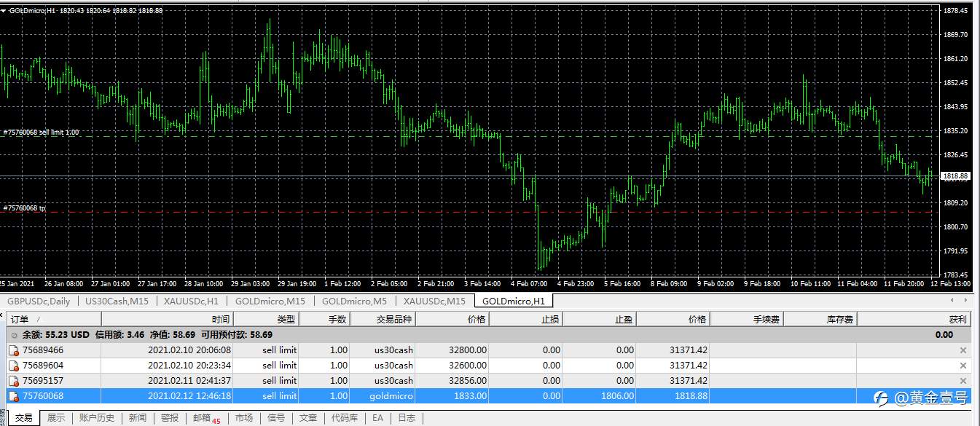
Task: Open the 文章 terminal tab
Action: click(x=308, y=418)
